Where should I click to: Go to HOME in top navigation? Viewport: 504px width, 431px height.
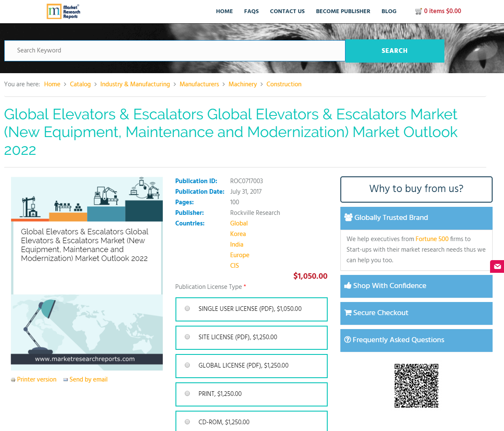pyautogui.click(x=225, y=11)
